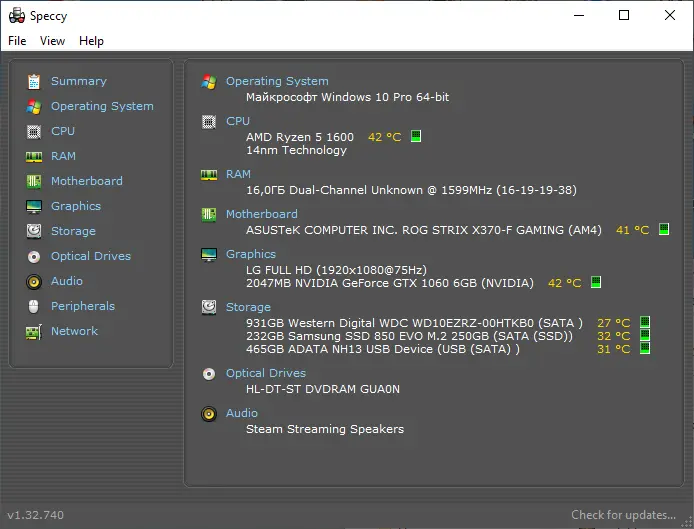Click the RAM stick icon in sidebar
Screen dimensions: 694x529
coord(34,157)
